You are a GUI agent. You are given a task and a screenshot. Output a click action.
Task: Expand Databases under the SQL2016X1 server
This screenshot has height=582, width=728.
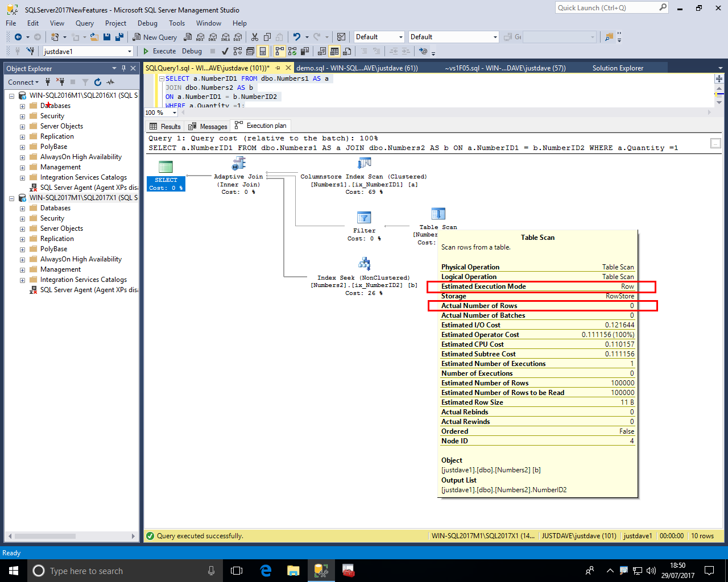point(22,106)
